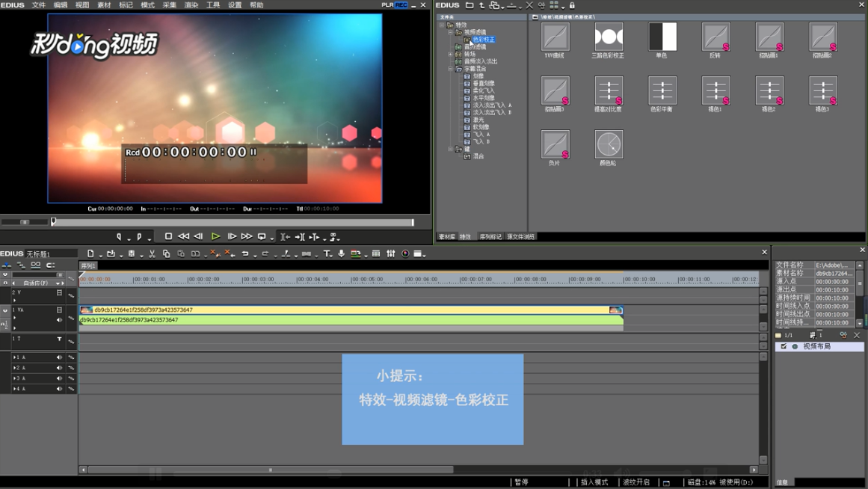This screenshot has height=489, width=868.
Task: Click the timeline zoom scale slider
Action: [37, 274]
